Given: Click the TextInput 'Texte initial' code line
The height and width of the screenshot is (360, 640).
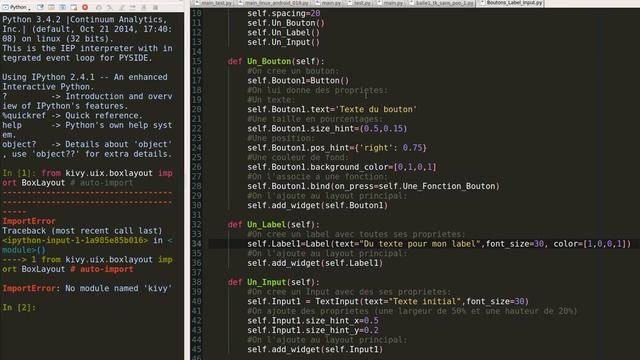Looking at the screenshot, I should tap(388, 301).
